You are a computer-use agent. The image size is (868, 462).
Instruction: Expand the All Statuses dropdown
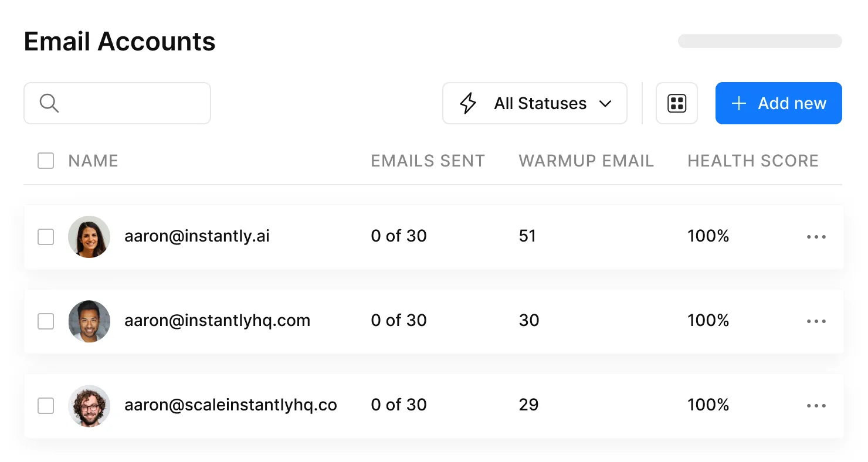click(540, 104)
